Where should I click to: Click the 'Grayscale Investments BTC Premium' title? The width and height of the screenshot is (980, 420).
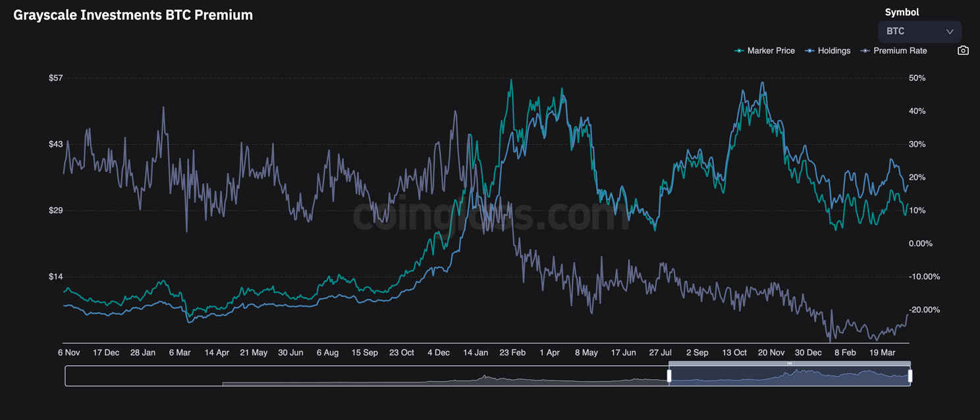click(x=133, y=14)
